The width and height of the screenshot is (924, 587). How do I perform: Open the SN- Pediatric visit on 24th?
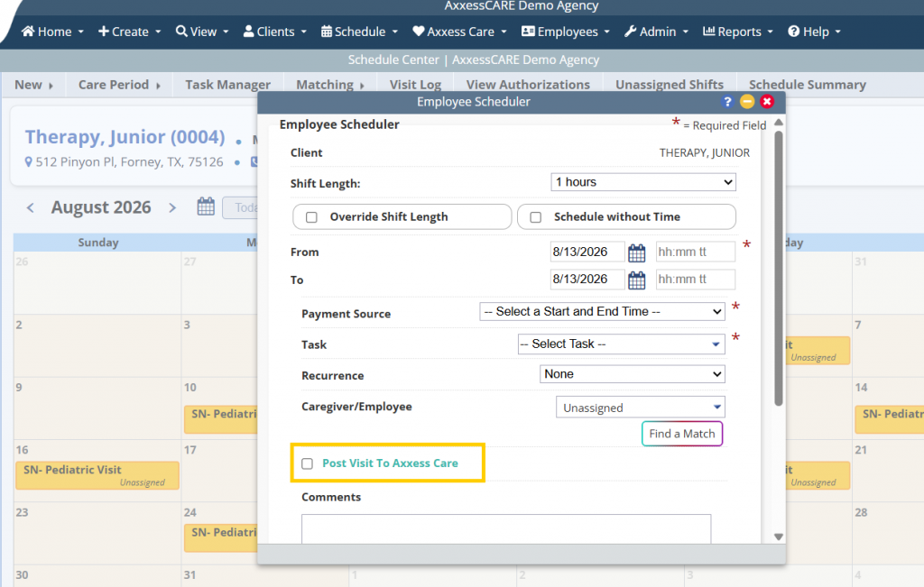coord(221,537)
